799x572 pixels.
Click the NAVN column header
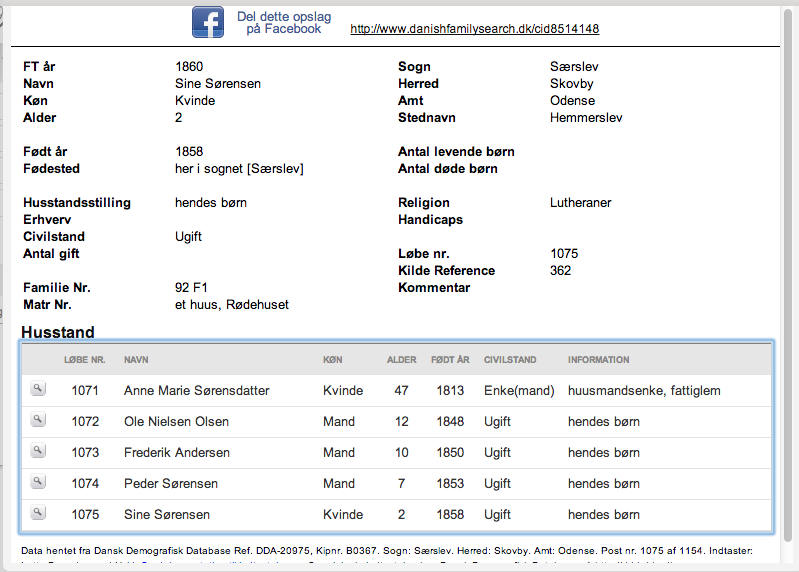(x=136, y=360)
